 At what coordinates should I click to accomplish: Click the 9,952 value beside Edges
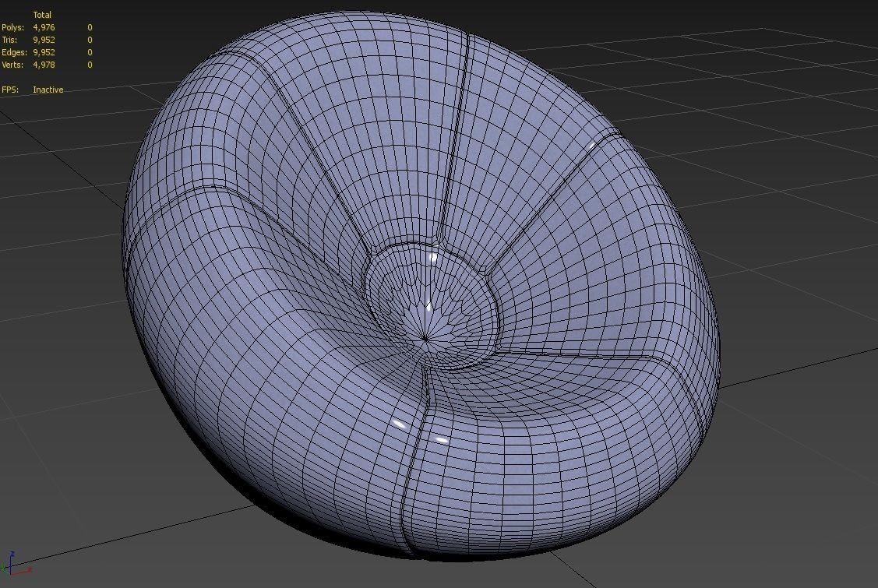pyautogui.click(x=44, y=52)
